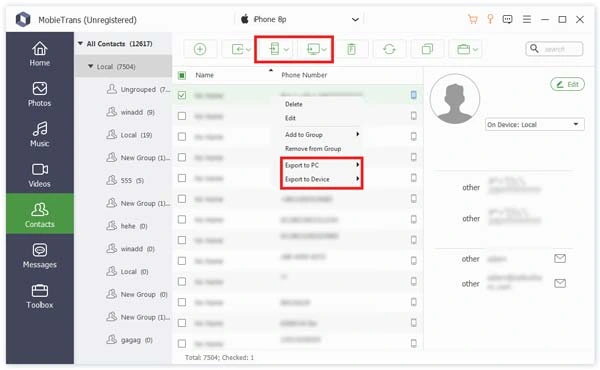The height and width of the screenshot is (370, 600).
Task: Select the Contacts section
Action: pos(40,214)
